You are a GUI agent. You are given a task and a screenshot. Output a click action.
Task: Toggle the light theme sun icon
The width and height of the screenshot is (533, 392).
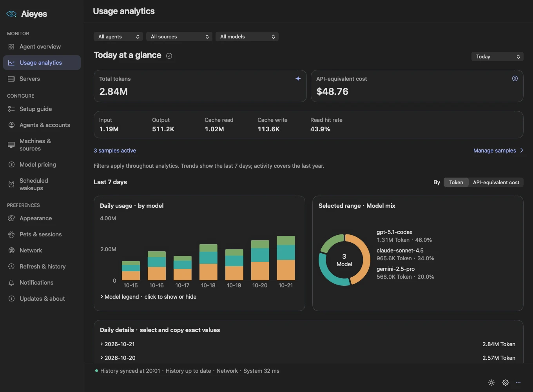(491, 383)
